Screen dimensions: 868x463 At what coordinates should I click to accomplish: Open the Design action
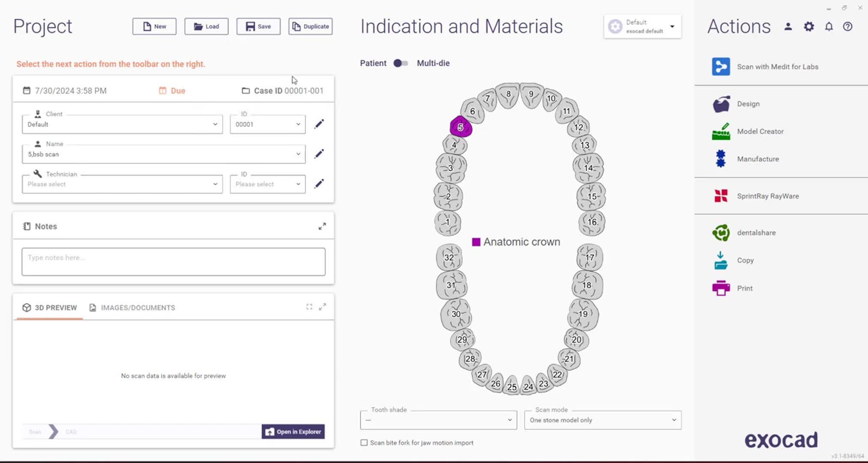tap(736, 104)
